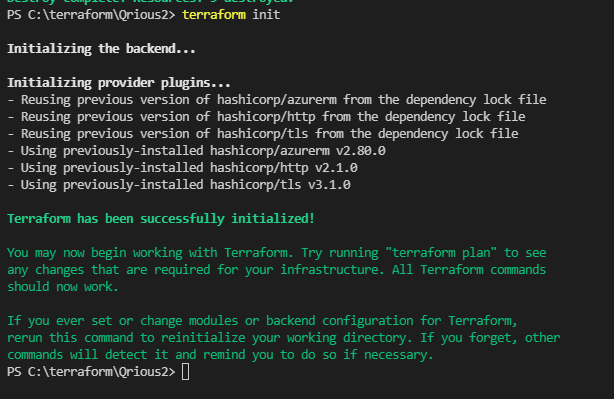Click the 'rerun this command to reinitialize' line
Image resolution: width=614 pixels, height=399 pixels.
pyautogui.click(x=284, y=338)
